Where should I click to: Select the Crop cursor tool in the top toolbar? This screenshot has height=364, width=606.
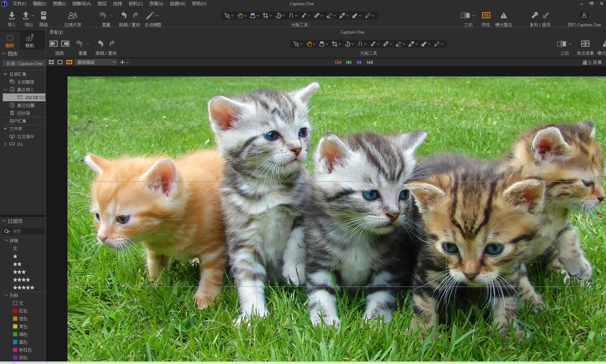click(x=265, y=16)
